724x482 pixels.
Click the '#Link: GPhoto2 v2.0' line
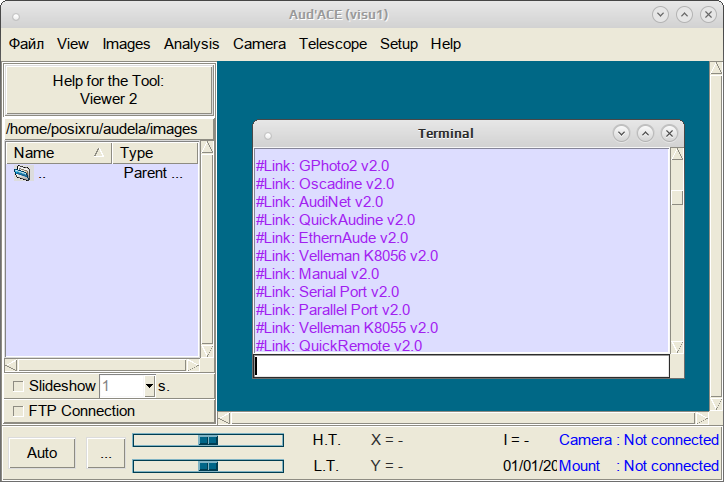(322, 166)
